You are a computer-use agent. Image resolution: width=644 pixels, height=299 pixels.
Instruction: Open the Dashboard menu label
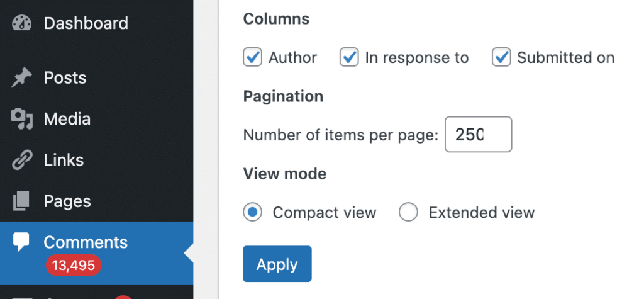[x=86, y=23]
